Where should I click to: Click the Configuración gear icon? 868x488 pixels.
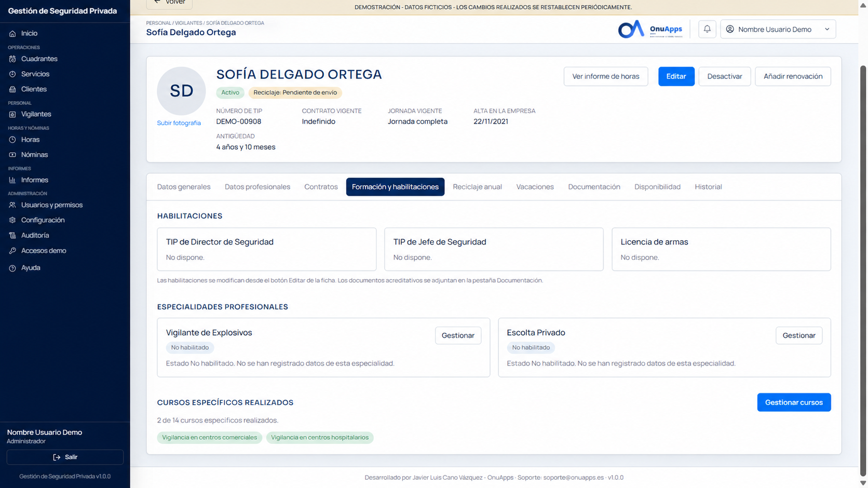12,220
